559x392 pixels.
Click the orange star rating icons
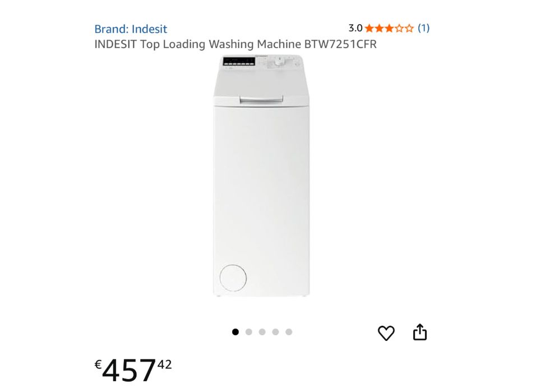click(x=389, y=28)
